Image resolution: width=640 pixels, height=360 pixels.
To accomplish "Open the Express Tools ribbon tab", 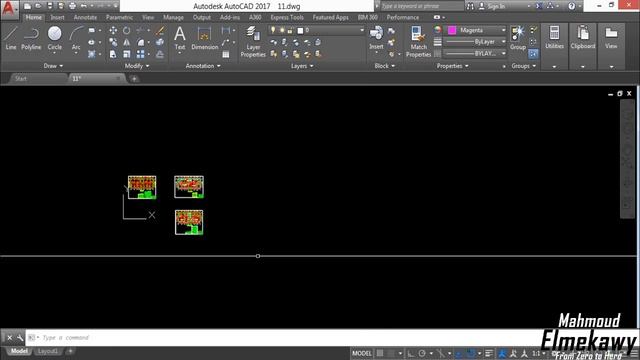I will [287, 18].
